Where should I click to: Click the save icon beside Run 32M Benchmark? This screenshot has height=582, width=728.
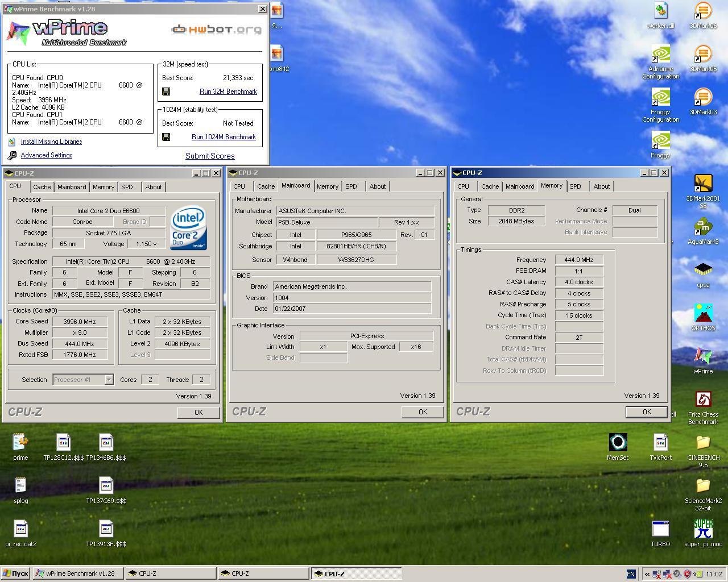click(x=166, y=92)
